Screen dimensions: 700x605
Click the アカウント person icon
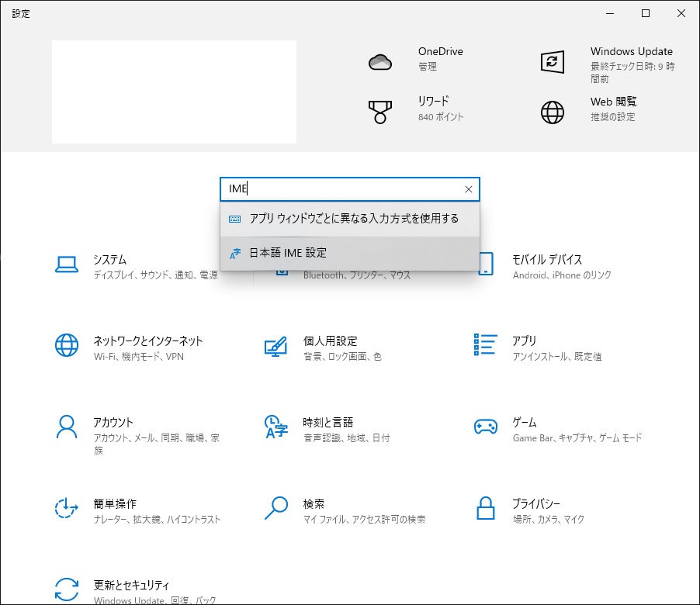coord(67,427)
